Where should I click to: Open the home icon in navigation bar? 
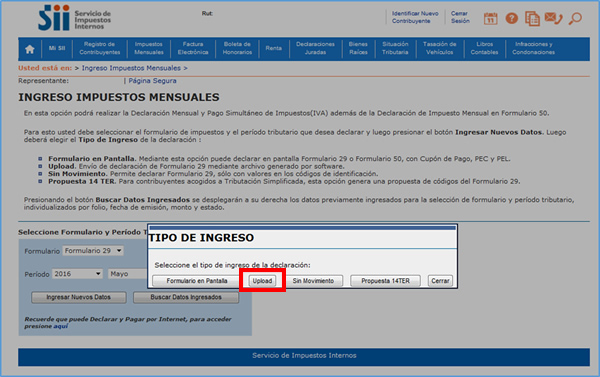point(30,49)
